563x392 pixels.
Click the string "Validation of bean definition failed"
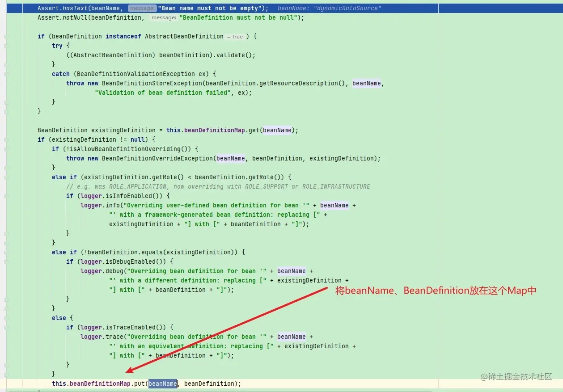tap(163, 93)
